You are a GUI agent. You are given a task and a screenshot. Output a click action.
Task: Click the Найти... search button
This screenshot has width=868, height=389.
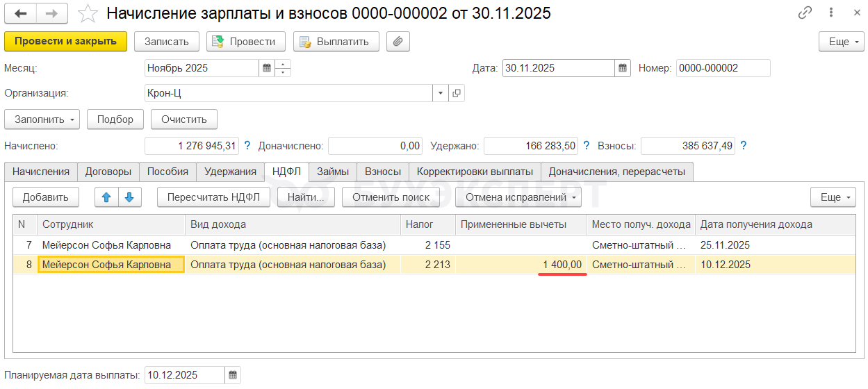[306, 197]
